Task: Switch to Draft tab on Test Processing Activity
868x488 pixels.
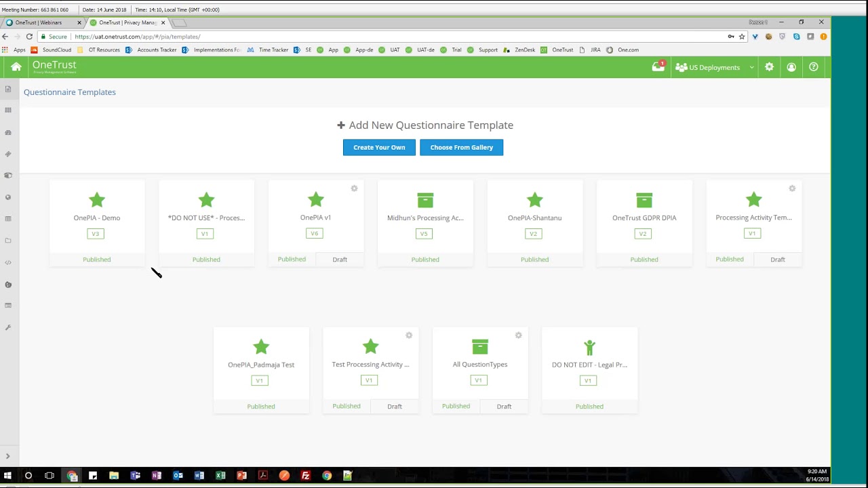Action: (x=395, y=407)
